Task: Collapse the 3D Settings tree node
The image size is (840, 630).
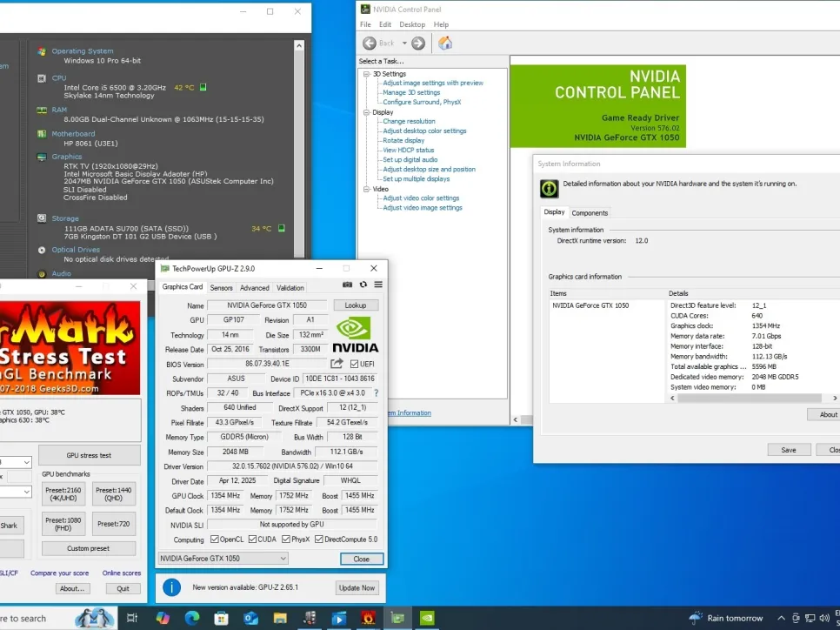Action: 367,74
